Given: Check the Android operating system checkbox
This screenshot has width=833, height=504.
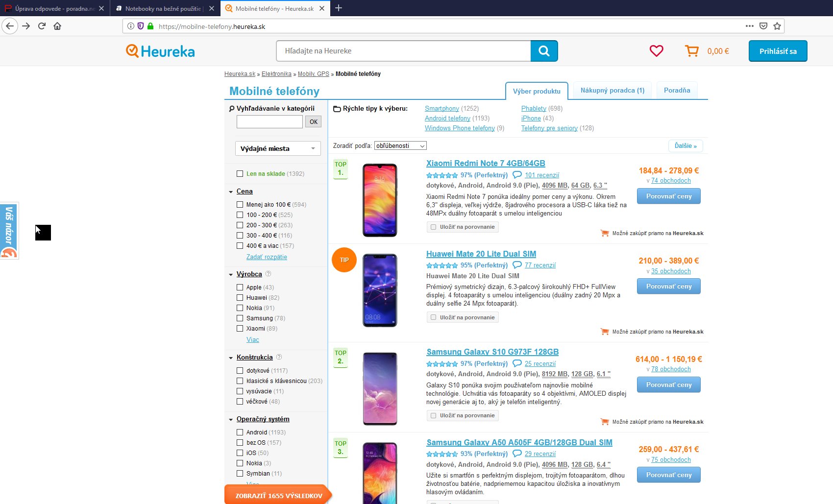Looking at the screenshot, I should (x=240, y=432).
